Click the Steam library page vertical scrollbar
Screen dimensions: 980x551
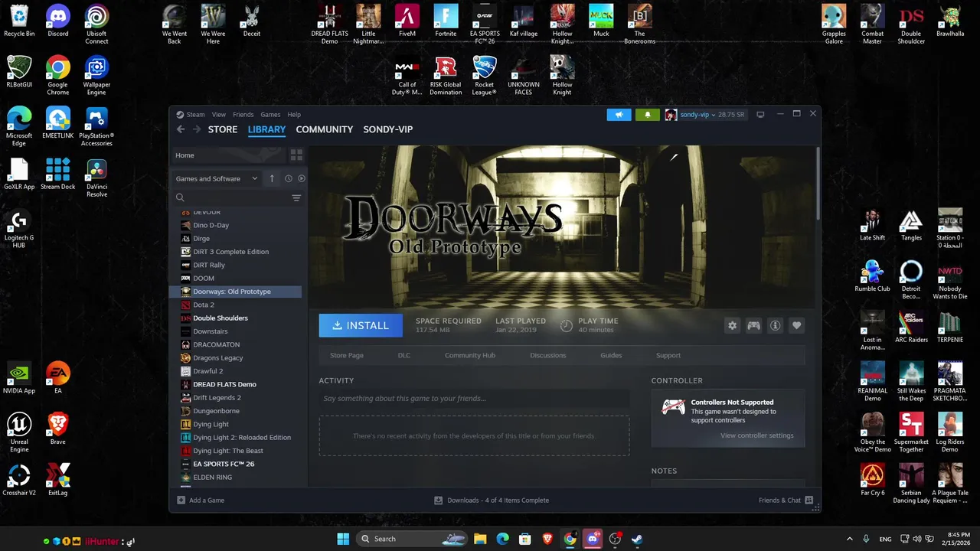[818, 182]
